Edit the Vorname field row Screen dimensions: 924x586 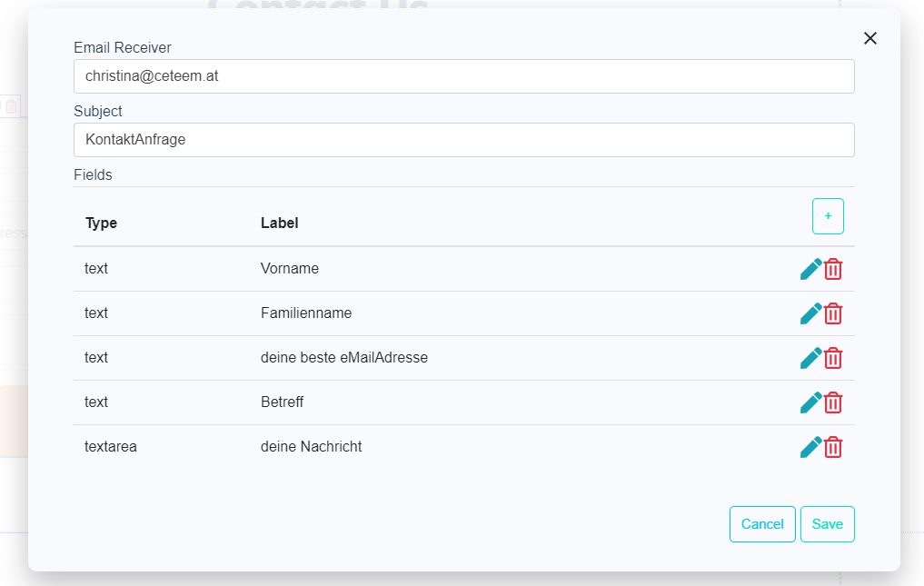tap(810, 269)
